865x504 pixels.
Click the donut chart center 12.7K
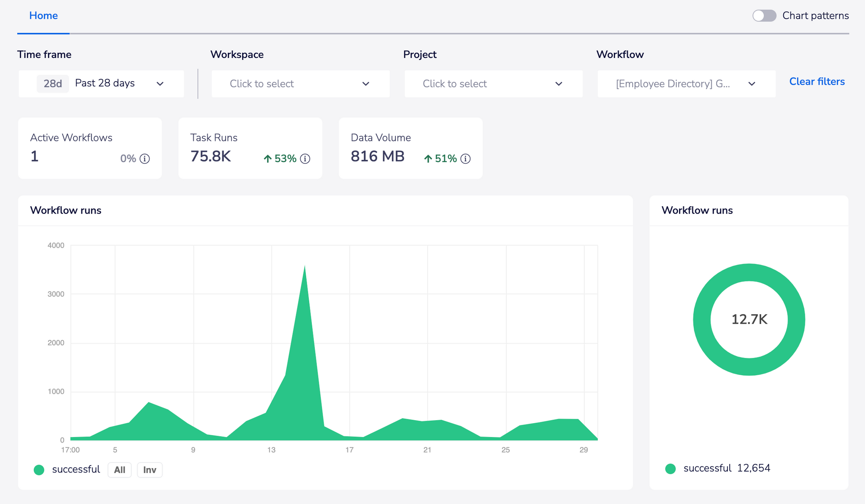tap(749, 319)
